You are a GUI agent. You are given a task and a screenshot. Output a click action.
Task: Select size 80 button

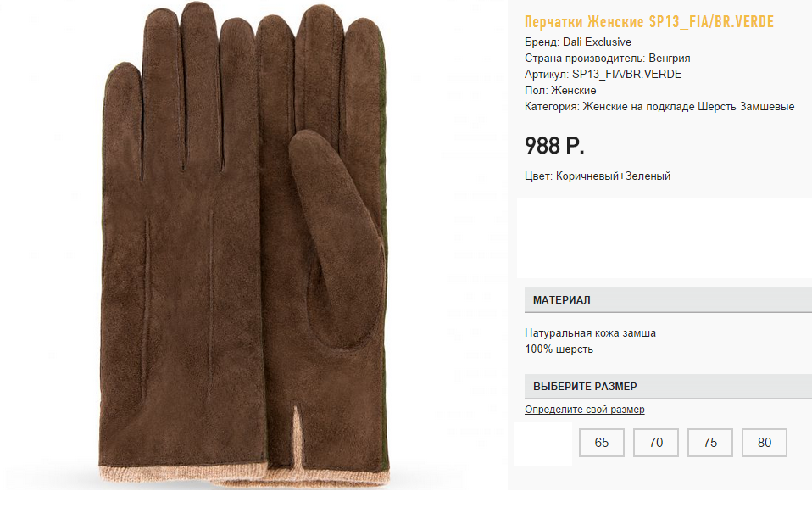(x=765, y=443)
